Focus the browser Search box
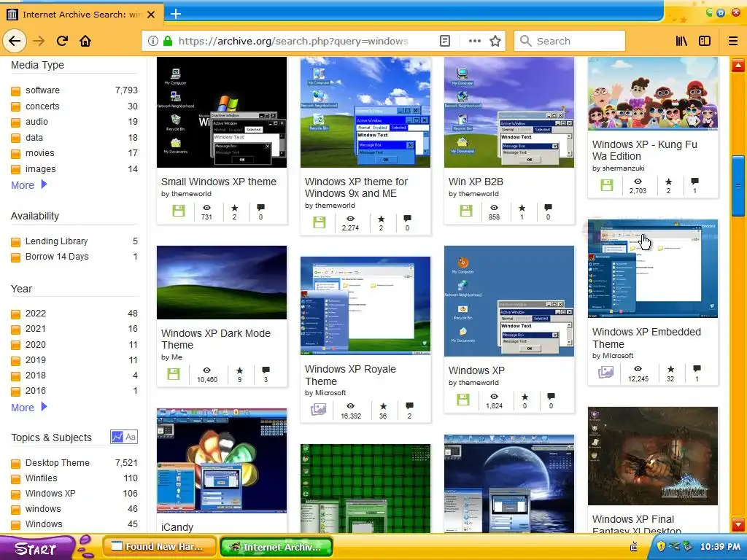The height and width of the screenshot is (560, 747). [570, 41]
